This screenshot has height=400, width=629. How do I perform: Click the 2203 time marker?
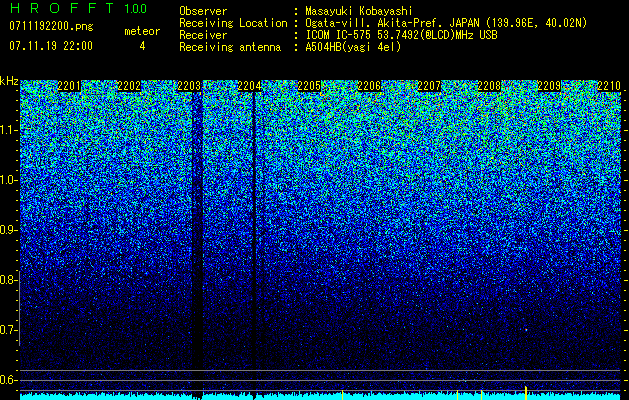click(x=189, y=86)
